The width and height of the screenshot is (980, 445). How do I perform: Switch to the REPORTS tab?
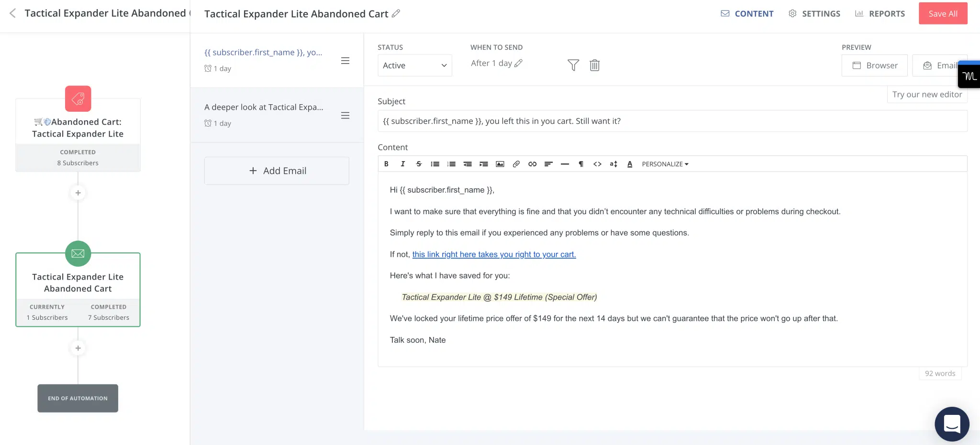[x=880, y=13]
